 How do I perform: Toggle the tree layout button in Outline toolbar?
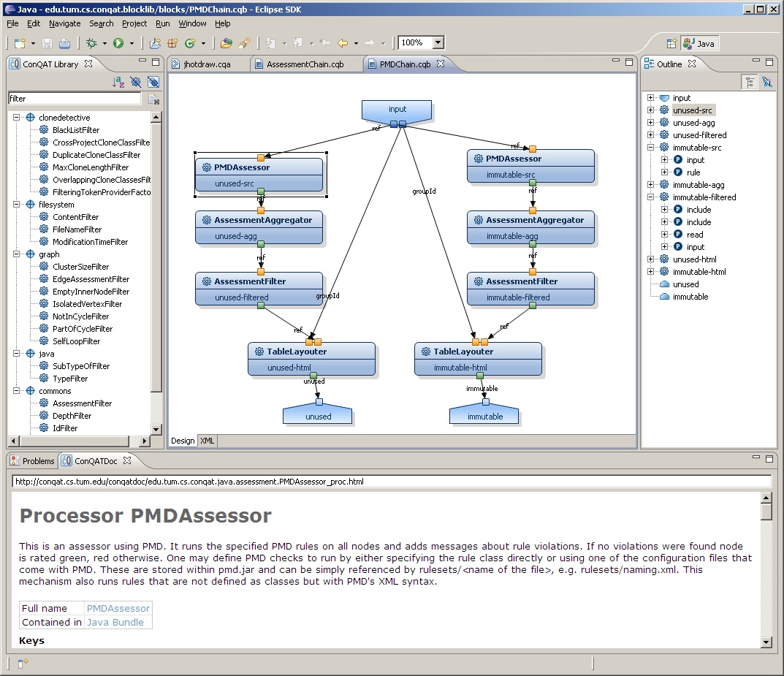pos(750,82)
